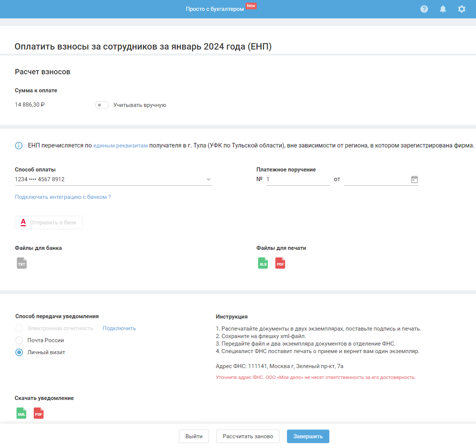
Task: Click 'Подключить' link for electronic reporting
Action: [x=119, y=328]
